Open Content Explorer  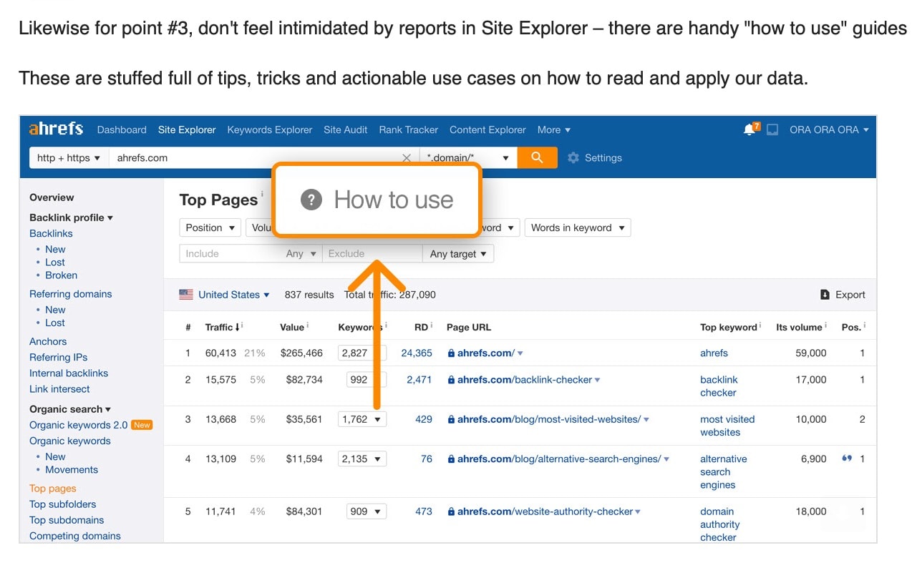pyautogui.click(x=487, y=129)
